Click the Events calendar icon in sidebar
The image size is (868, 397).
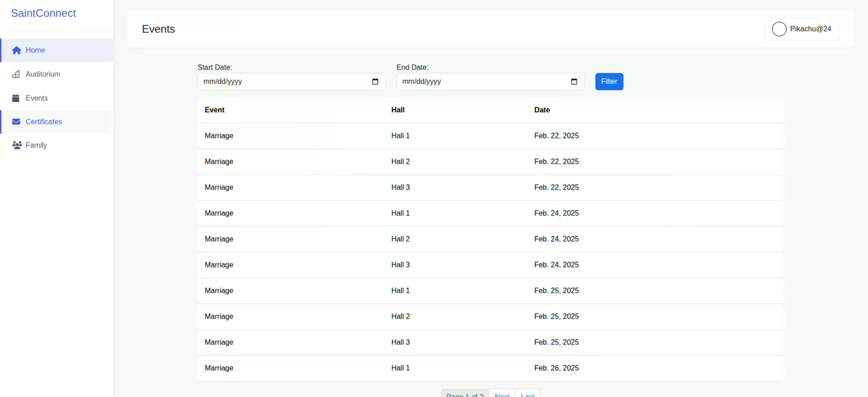[x=16, y=98]
